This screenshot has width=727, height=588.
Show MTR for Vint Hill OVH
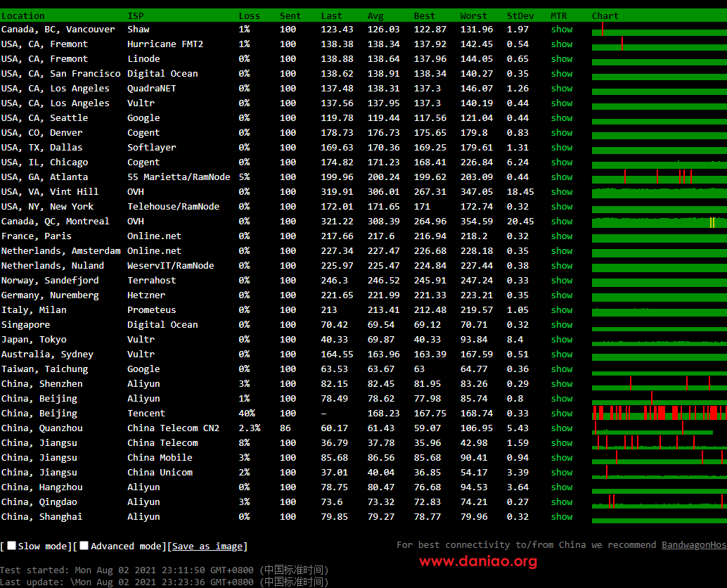[562, 192]
